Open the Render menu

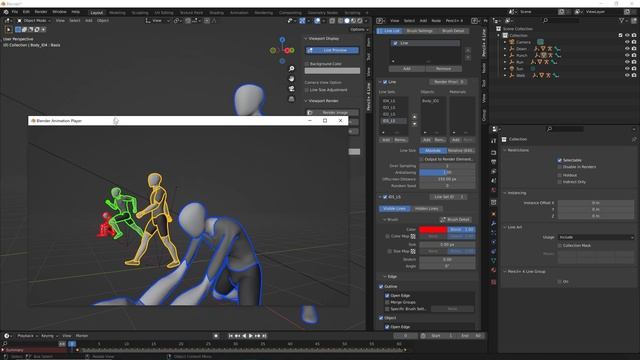pyautogui.click(x=40, y=12)
